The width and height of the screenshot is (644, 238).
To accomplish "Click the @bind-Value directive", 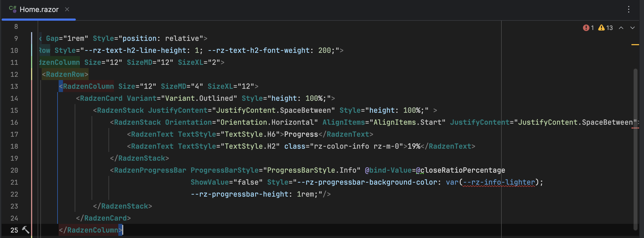I will coord(388,170).
